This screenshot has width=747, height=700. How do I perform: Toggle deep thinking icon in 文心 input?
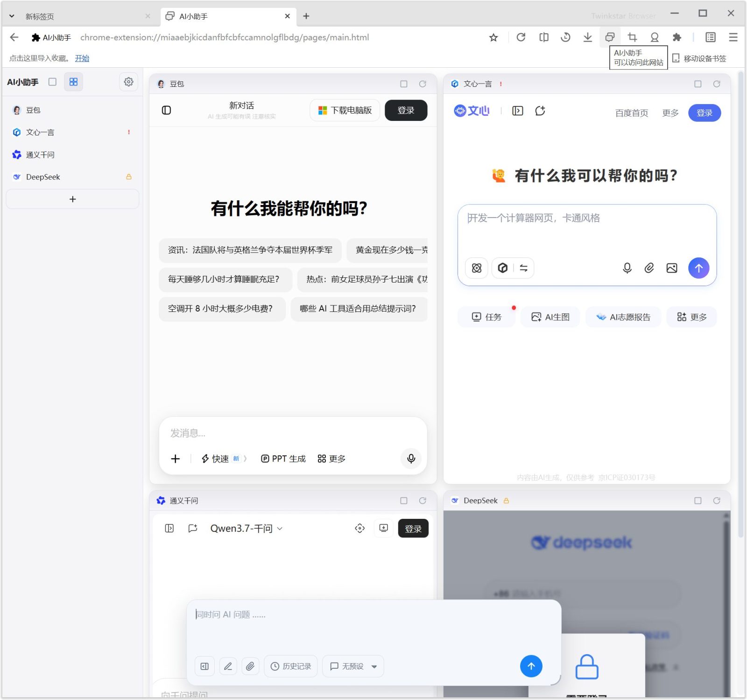pos(477,268)
